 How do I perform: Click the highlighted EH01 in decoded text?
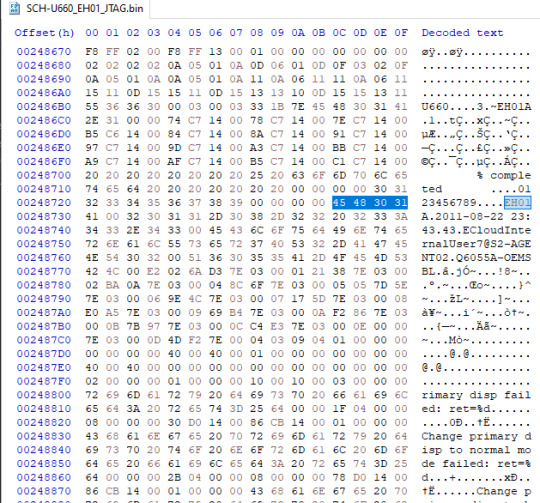click(x=518, y=203)
